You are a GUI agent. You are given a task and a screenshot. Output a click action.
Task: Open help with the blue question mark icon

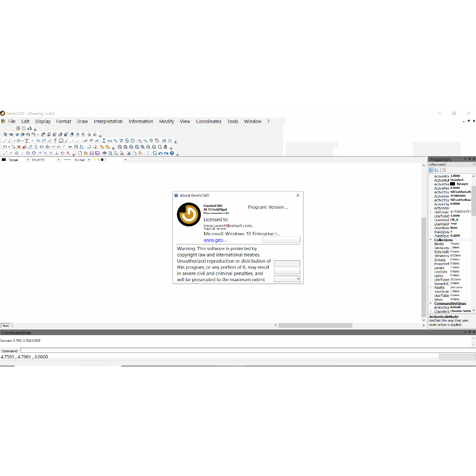[172, 153]
